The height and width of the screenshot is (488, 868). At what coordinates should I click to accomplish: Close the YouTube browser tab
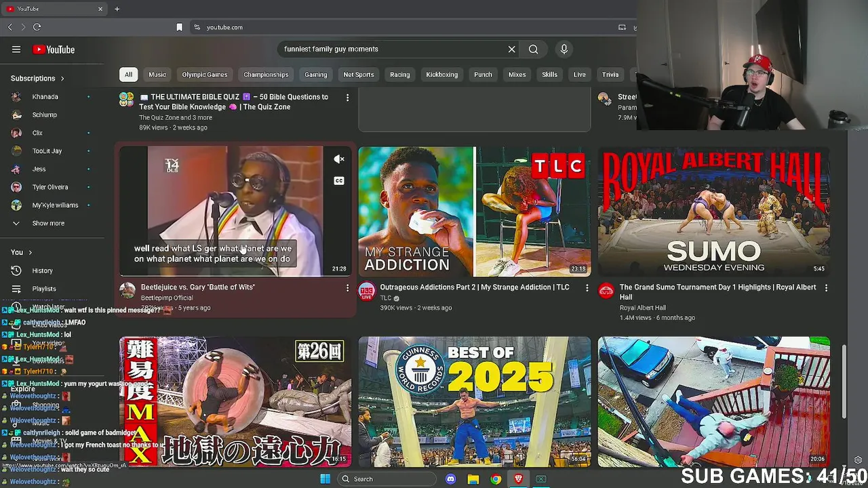[x=100, y=9]
